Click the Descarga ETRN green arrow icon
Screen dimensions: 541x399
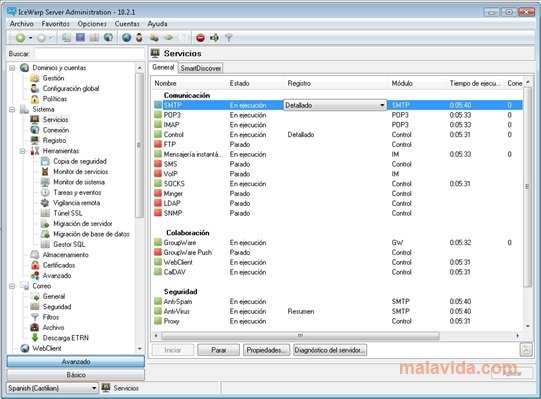[x=35, y=338]
